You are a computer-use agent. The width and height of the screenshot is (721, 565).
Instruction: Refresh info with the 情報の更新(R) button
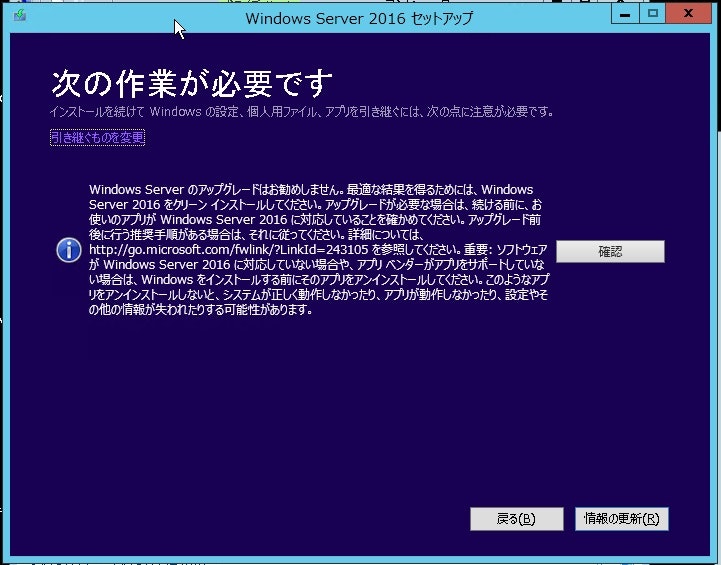pos(622,519)
